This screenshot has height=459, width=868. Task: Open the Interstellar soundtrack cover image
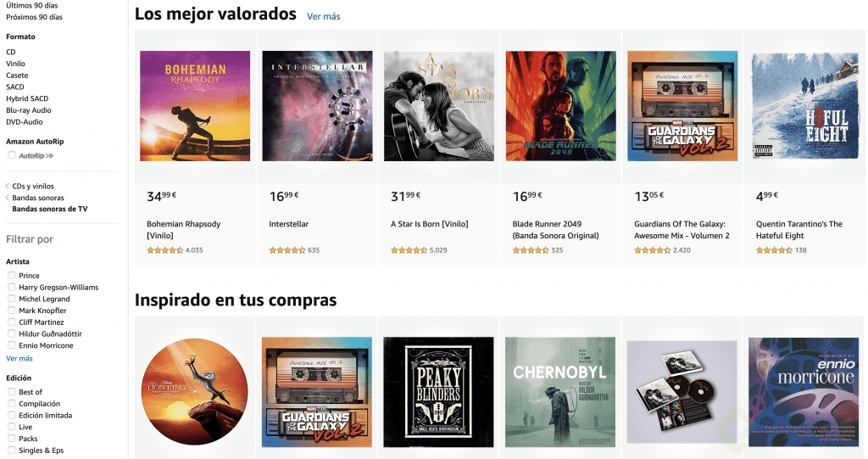(317, 106)
